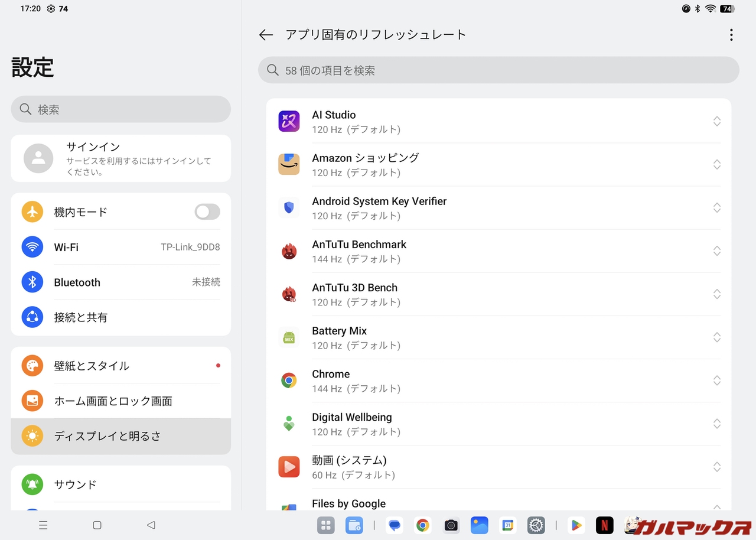Viewport: 756px width, 540px height.
Task: Tap the back arrow in header
Action: tap(266, 35)
